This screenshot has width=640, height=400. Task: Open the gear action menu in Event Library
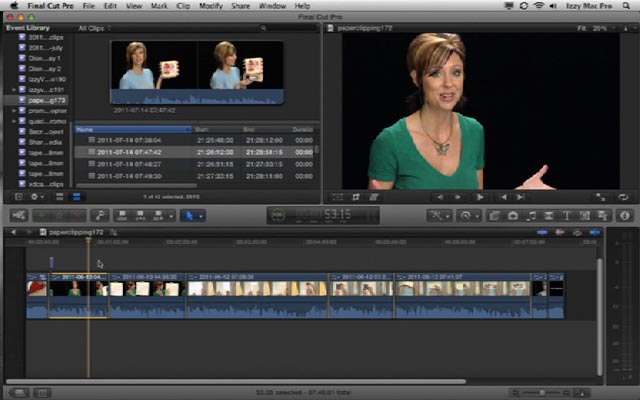point(37,197)
